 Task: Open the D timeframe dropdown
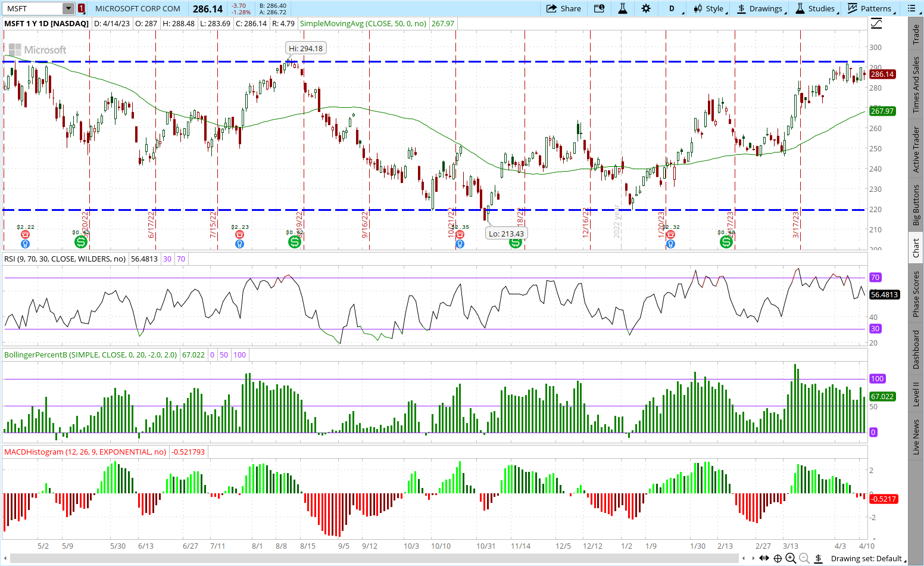click(673, 8)
